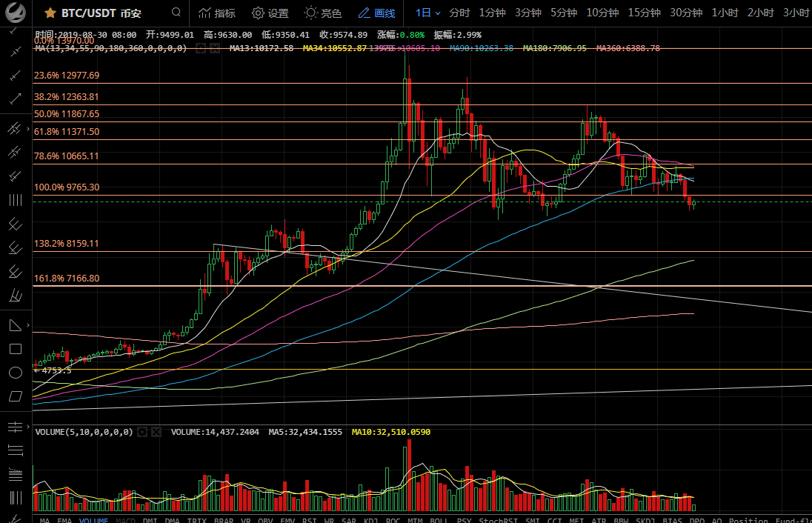812x523 pixels.
Task: Open VOLUME indicator settings gear icon
Action: [142, 432]
